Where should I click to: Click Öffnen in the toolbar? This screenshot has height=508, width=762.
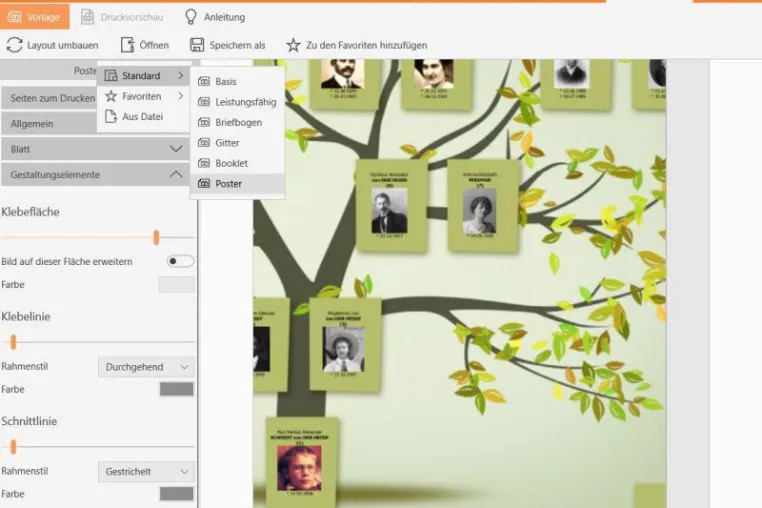click(x=145, y=45)
